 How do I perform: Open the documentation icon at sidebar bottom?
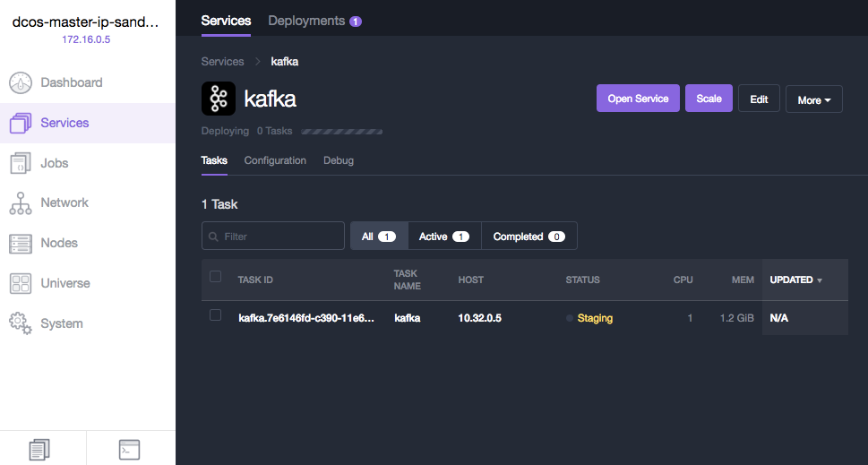pyautogui.click(x=39, y=450)
